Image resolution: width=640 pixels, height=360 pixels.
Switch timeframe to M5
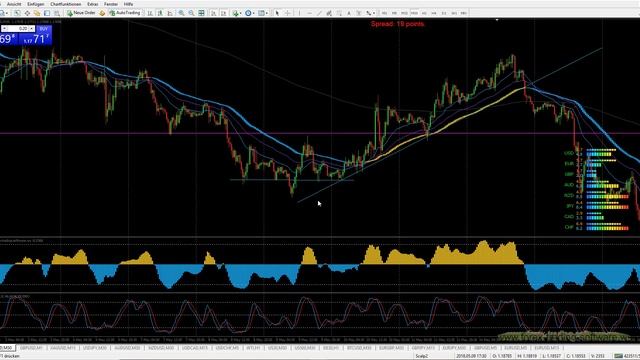click(x=394, y=13)
